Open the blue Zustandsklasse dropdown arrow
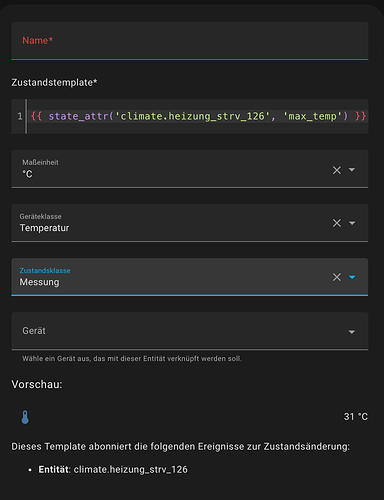This screenshot has width=384, height=500. click(352, 277)
